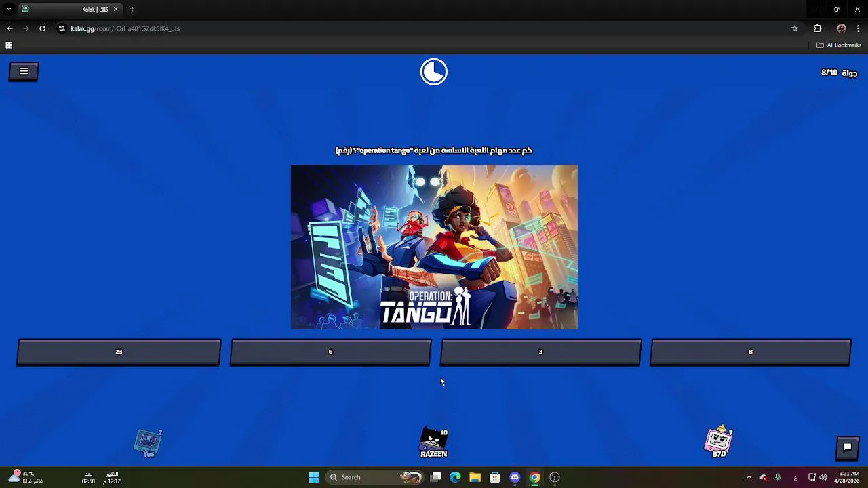Choose answer 23
The height and width of the screenshot is (488, 868).
(x=119, y=352)
